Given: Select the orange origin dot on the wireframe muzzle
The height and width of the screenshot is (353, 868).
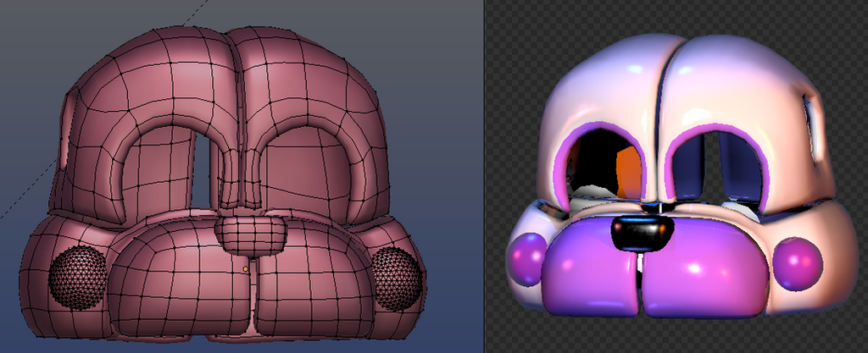Looking at the screenshot, I should coord(246,269).
